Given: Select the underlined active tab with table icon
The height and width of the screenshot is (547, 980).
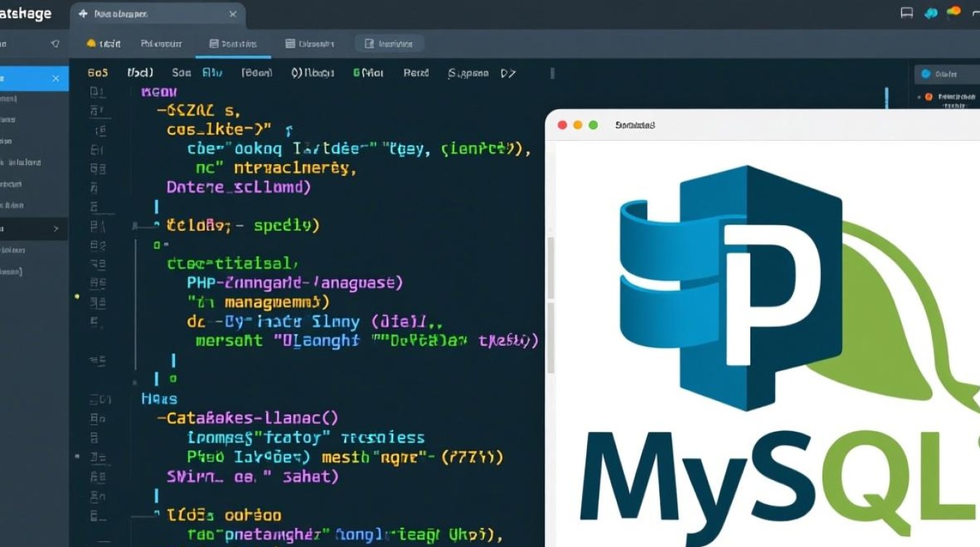Looking at the screenshot, I should click(233, 44).
